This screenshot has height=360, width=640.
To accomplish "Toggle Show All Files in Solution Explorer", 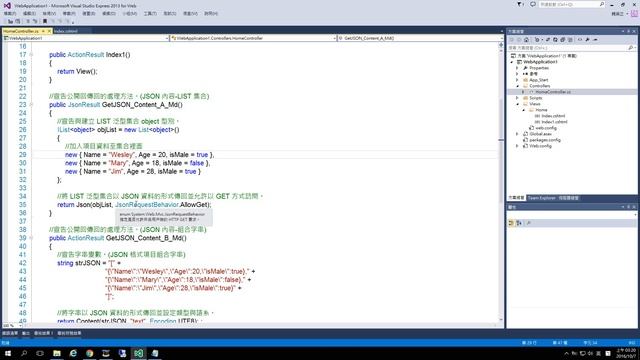I will click(x=570, y=40).
